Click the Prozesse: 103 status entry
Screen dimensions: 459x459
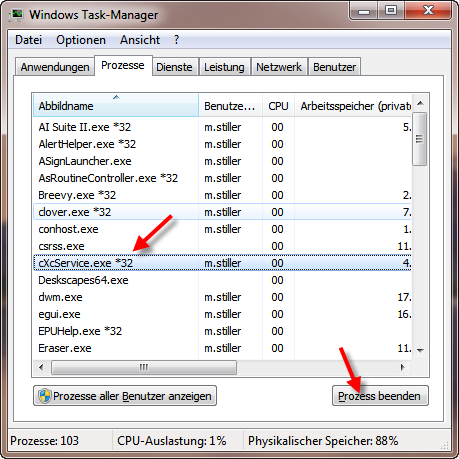click(44, 441)
